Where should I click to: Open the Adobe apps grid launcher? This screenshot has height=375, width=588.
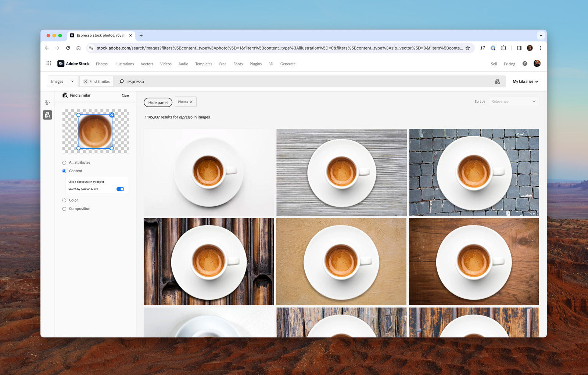49,63
